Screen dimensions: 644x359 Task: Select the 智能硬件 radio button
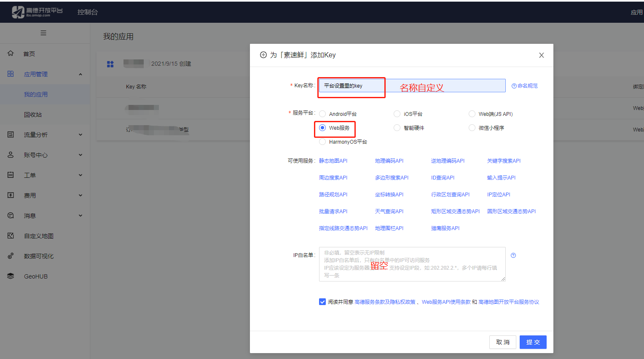pyautogui.click(x=397, y=128)
